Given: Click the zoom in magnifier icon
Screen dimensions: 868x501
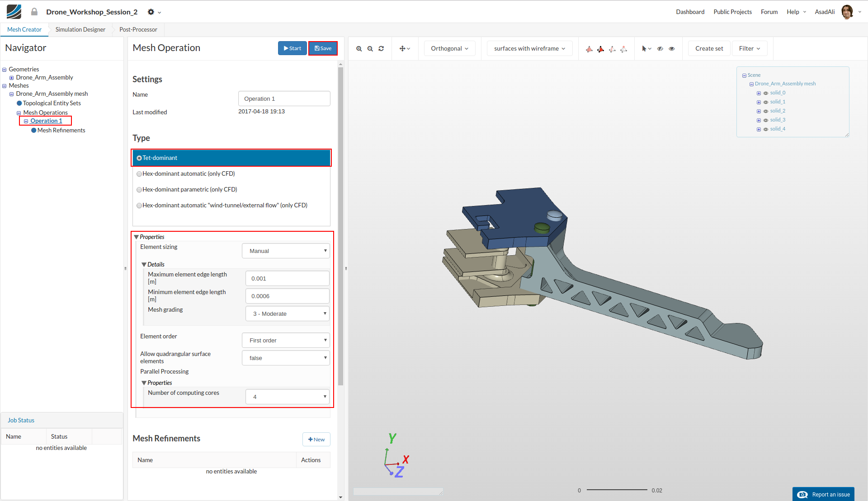Looking at the screenshot, I should (359, 49).
